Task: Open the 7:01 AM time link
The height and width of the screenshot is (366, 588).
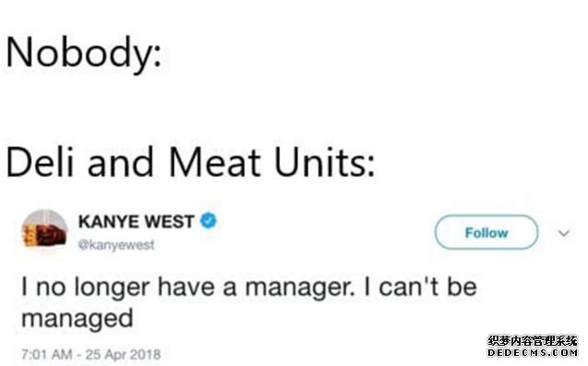Action: (47, 354)
